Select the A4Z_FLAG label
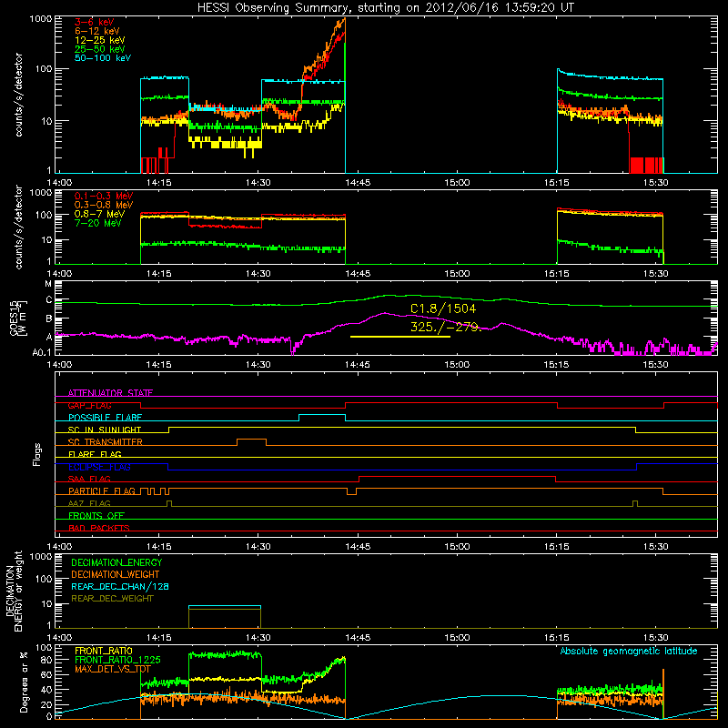Screen dimensions: 728x728 pyautogui.click(x=89, y=504)
